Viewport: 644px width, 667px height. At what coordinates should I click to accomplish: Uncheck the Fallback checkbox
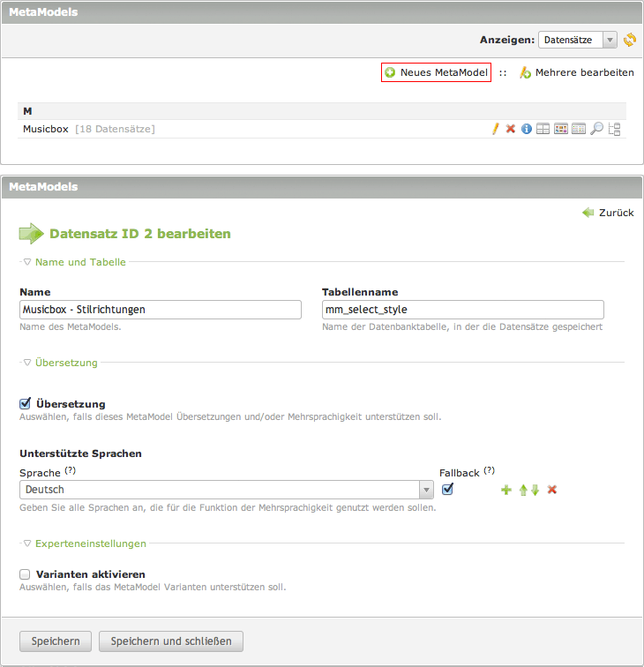click(447, 489)
